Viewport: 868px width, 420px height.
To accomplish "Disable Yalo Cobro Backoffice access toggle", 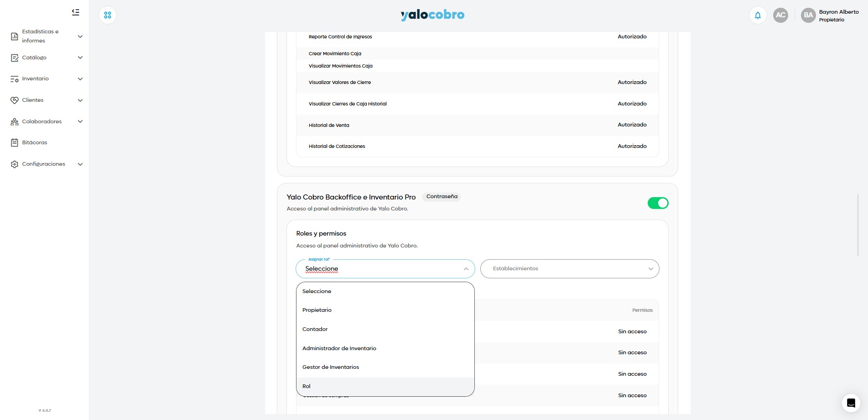I will (x=658, y=203).
